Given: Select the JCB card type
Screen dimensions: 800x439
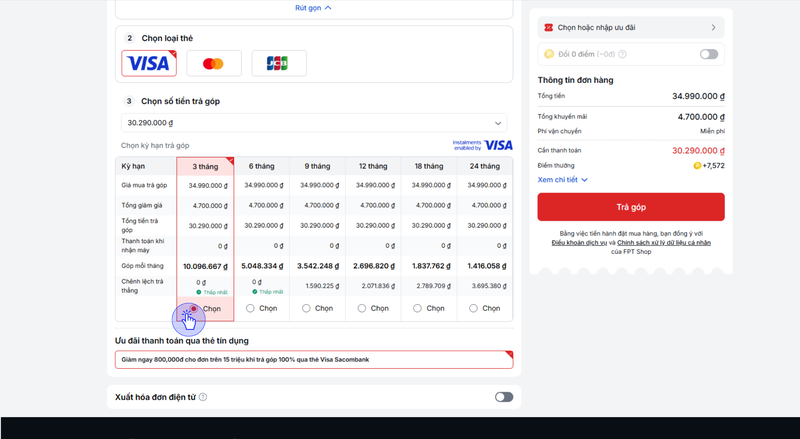Looking at the screenshot, I should pyautogui.click(x=279, y=63).
